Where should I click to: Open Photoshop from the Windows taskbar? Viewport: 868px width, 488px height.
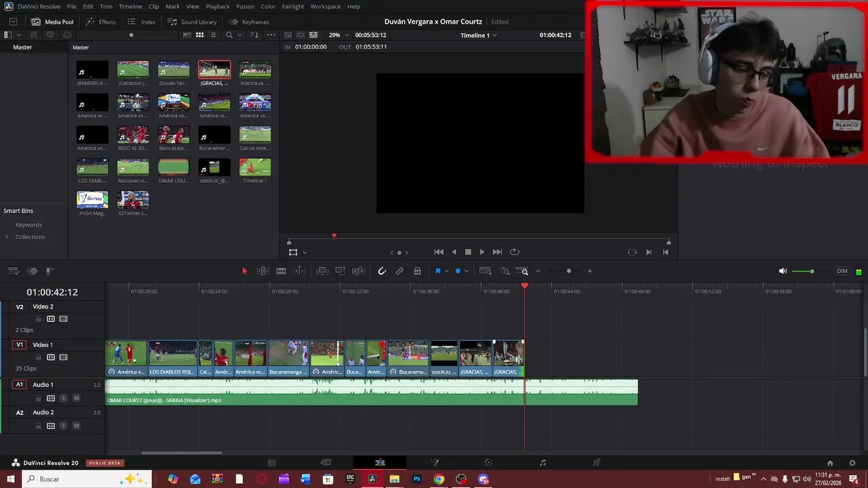click(417, 479)
